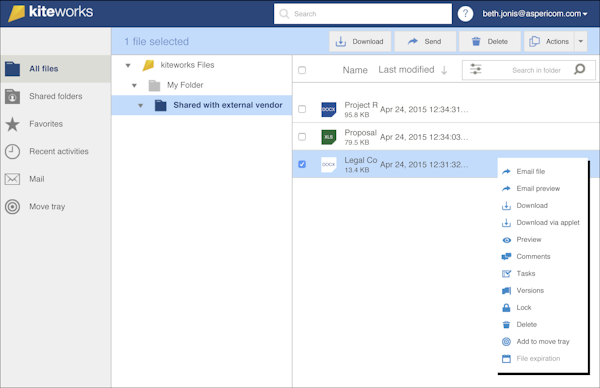This screenshot has width=600, height=388.
Task: Collapse the My Folder tree node
Action: (134, 85)
